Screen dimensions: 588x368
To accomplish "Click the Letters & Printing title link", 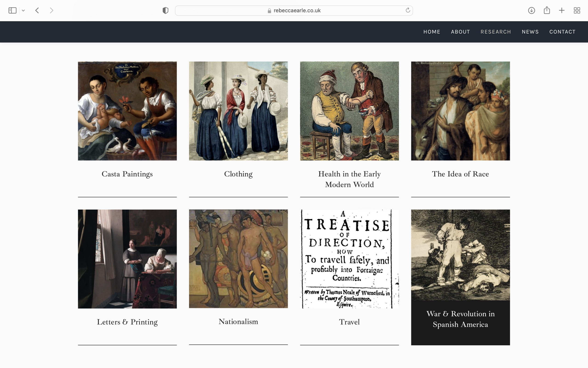I will [127, 322].
